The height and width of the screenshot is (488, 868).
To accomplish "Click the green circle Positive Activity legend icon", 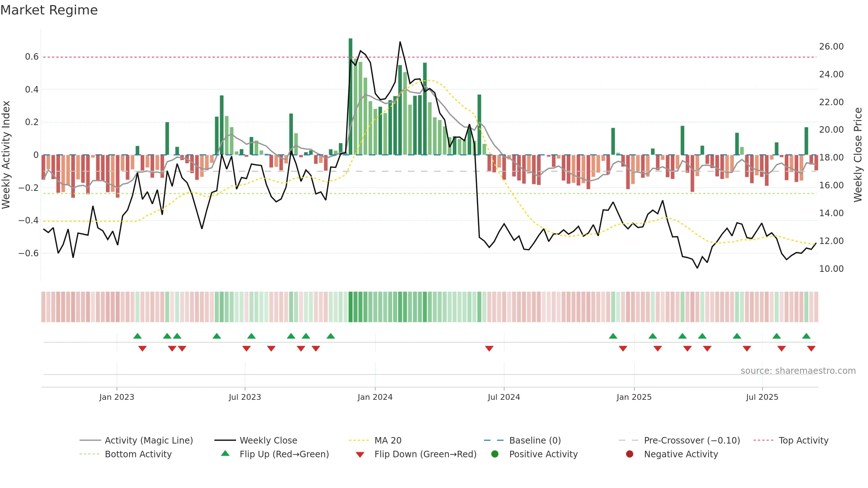I will (x=495, y=454).
